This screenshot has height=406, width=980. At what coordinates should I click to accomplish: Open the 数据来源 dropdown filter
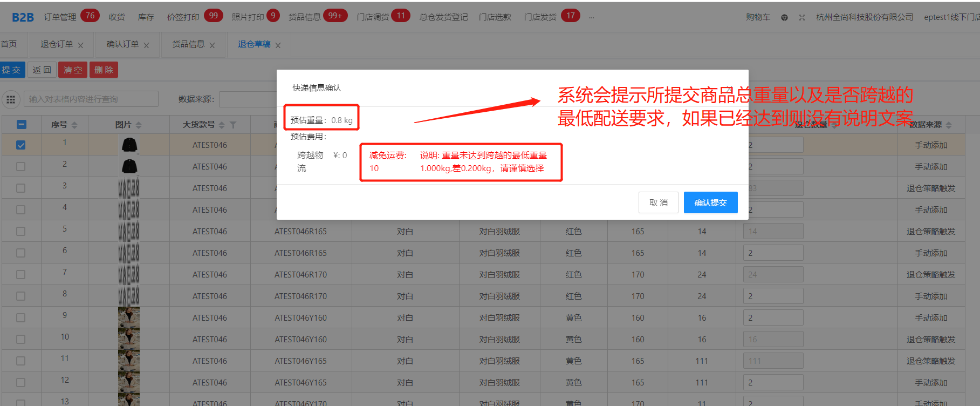coord(248,99)
